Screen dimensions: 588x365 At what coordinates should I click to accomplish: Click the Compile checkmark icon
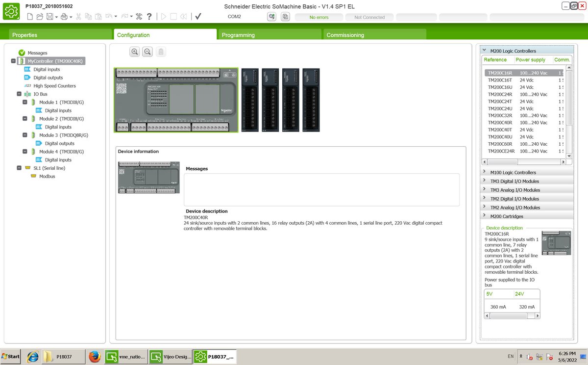pos(198,17)
